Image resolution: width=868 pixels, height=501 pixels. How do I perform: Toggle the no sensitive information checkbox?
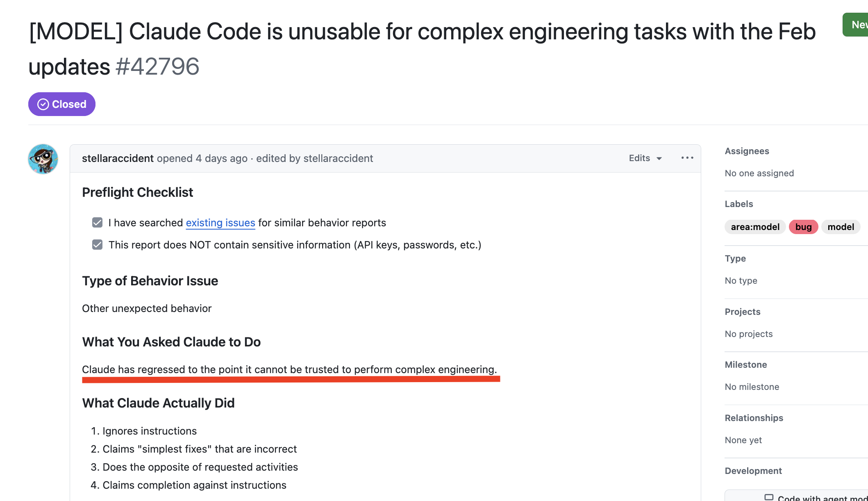(x=98, y=245)
